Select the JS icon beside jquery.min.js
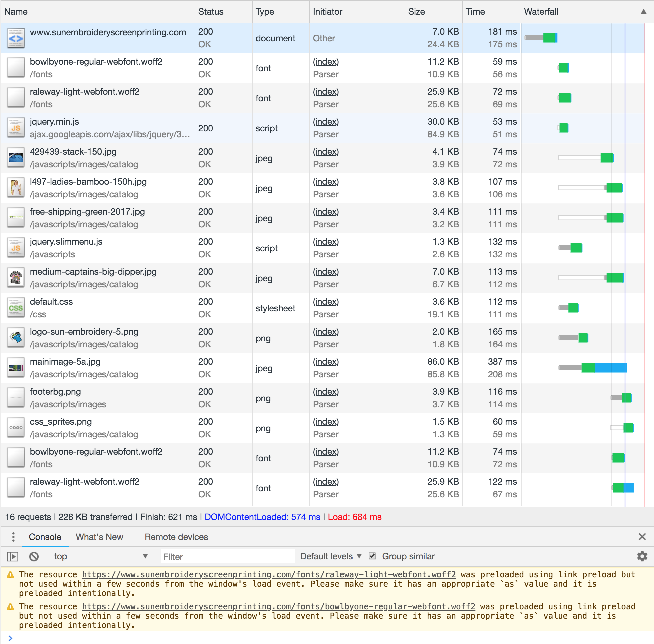654x644 pixels. [16, 128]
